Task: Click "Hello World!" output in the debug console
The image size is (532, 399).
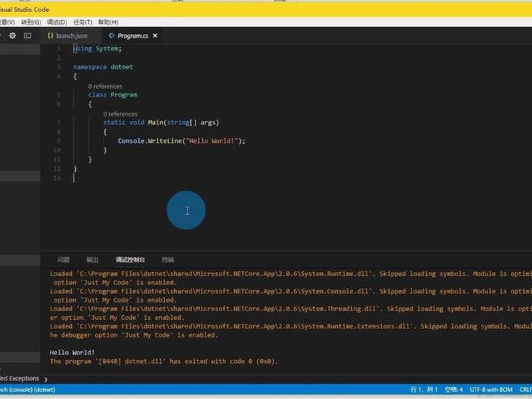Action: click(x=72, y=352)
